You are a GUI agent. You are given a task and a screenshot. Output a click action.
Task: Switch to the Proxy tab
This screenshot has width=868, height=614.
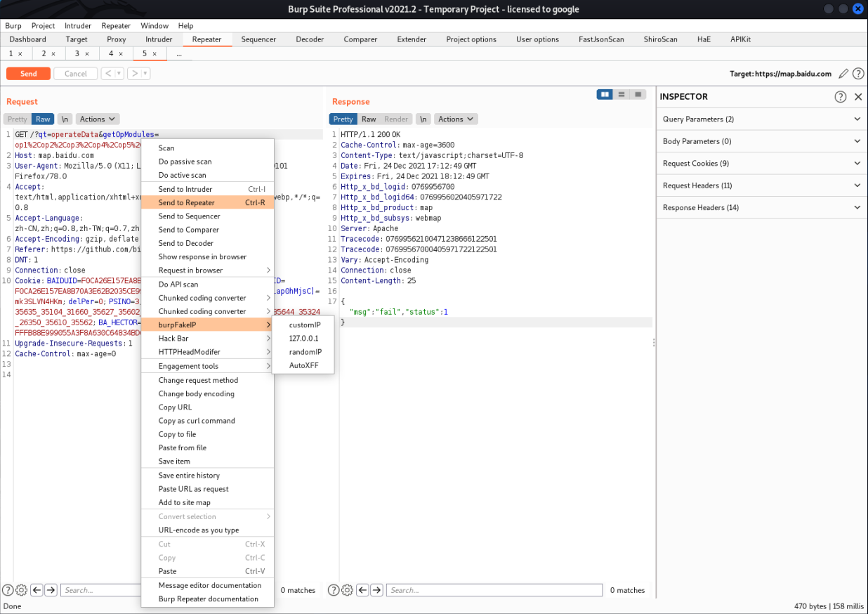(x=117, y=39)
